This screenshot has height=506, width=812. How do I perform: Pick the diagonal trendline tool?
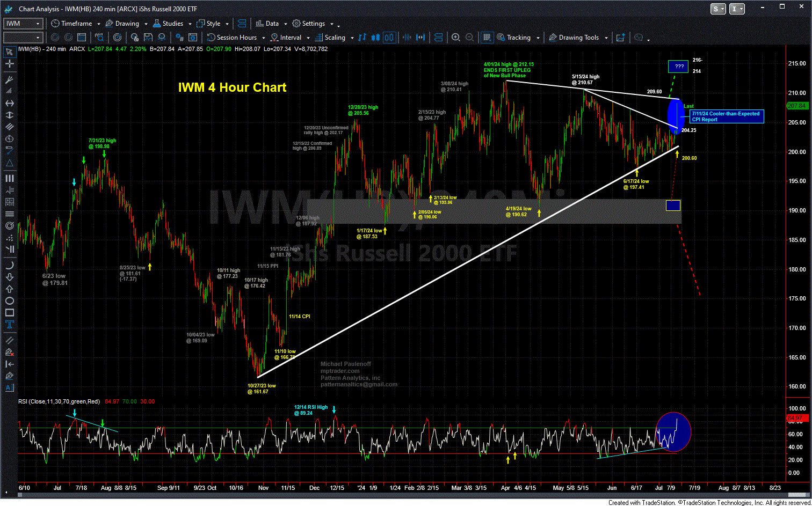coord(9,340)
